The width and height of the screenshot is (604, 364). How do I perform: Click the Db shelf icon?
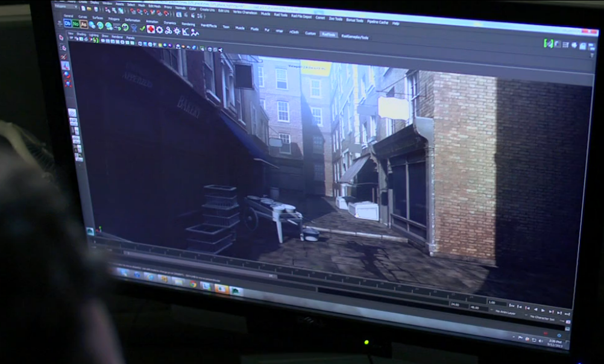click(68, 24)
